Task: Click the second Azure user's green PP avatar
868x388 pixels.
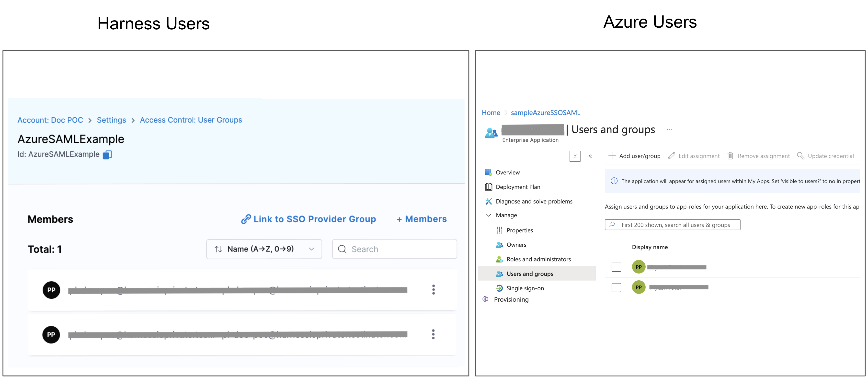Action: click(639, 287)
